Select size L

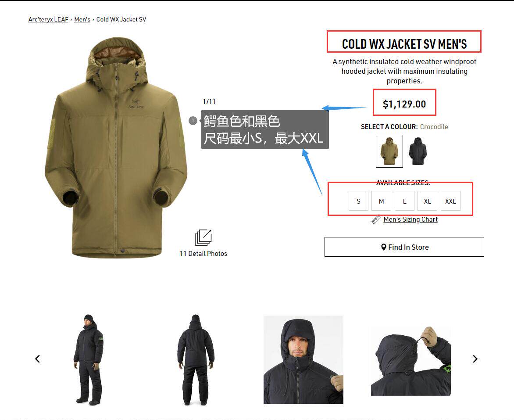coord(404,201)
